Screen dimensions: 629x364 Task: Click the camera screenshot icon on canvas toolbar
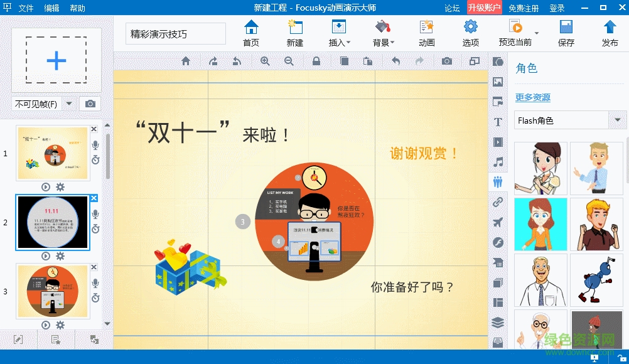pyautogui.click(x=447, y=61)
